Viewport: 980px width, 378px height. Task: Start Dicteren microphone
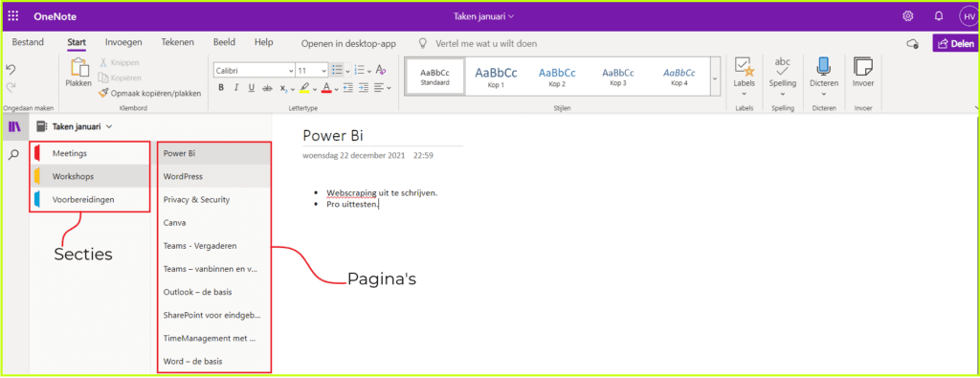coord(824,66)
